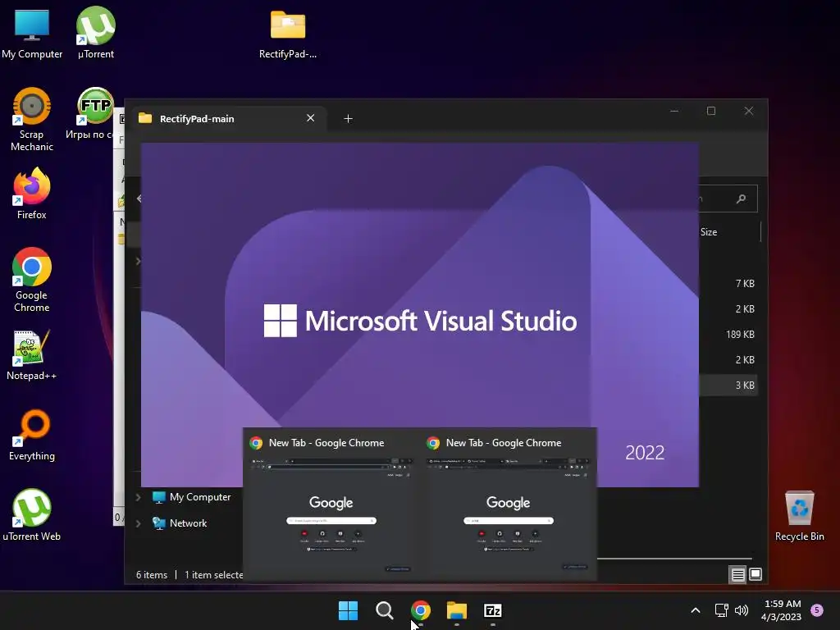This screenshot has height=630, width=840.
Task: Click the Chrome taskbar icon
Action: 421,610
